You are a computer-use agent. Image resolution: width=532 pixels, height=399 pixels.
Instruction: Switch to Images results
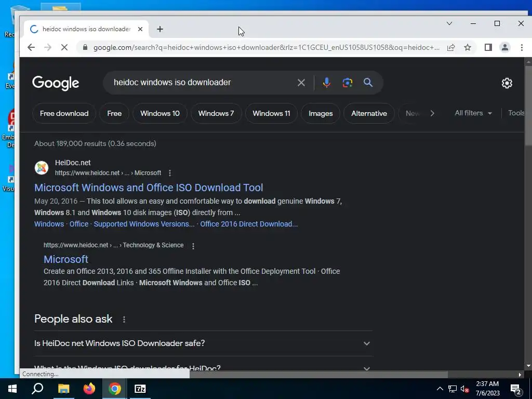[x=321, y=113]
